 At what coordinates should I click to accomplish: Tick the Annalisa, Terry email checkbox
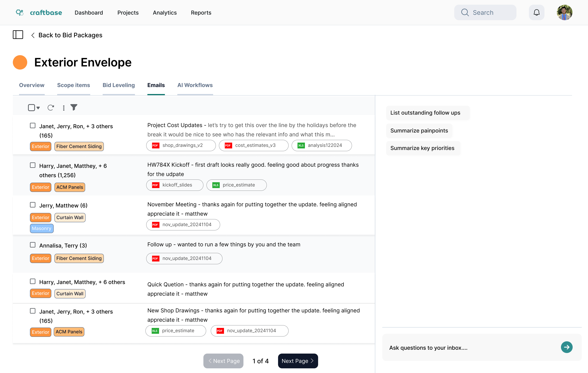pyautogui.click(x=32, y=245)
